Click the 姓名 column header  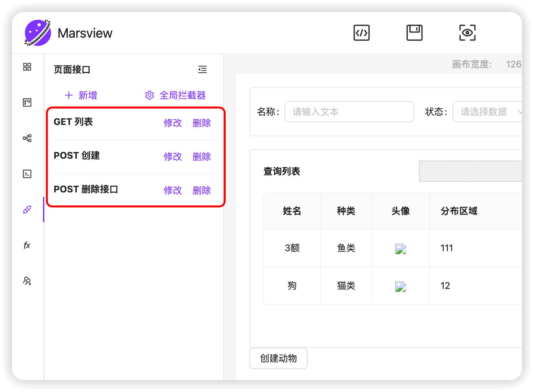pyautogui.click(x=292, y=211)
